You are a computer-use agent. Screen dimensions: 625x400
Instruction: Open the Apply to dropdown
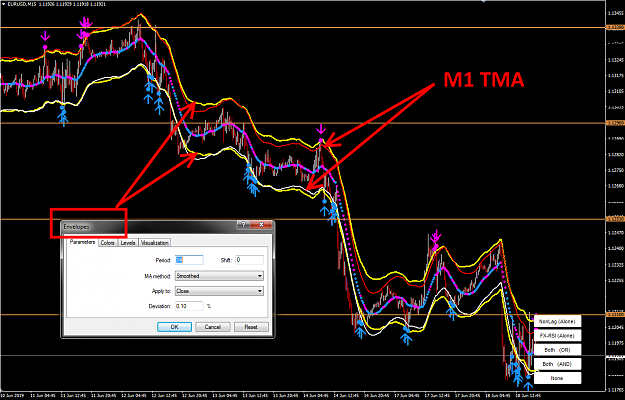click(x=219, y=291)
